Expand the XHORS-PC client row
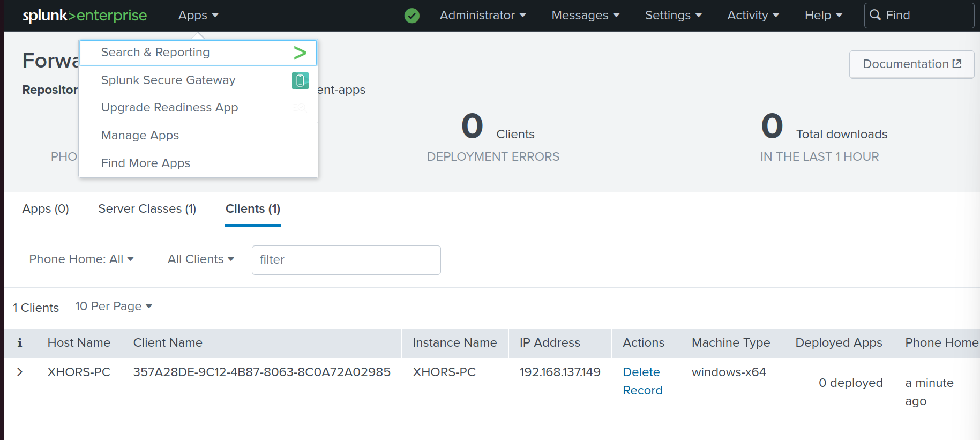The width and height of the screenshot is (980, 440). [x=20, y=372]
